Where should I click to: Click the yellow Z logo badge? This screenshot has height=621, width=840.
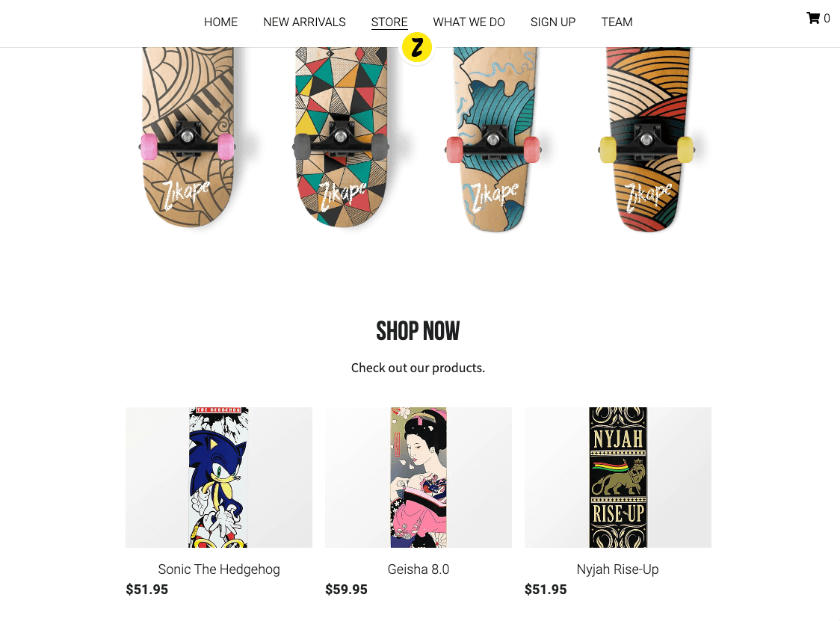[x=417, y=47]
